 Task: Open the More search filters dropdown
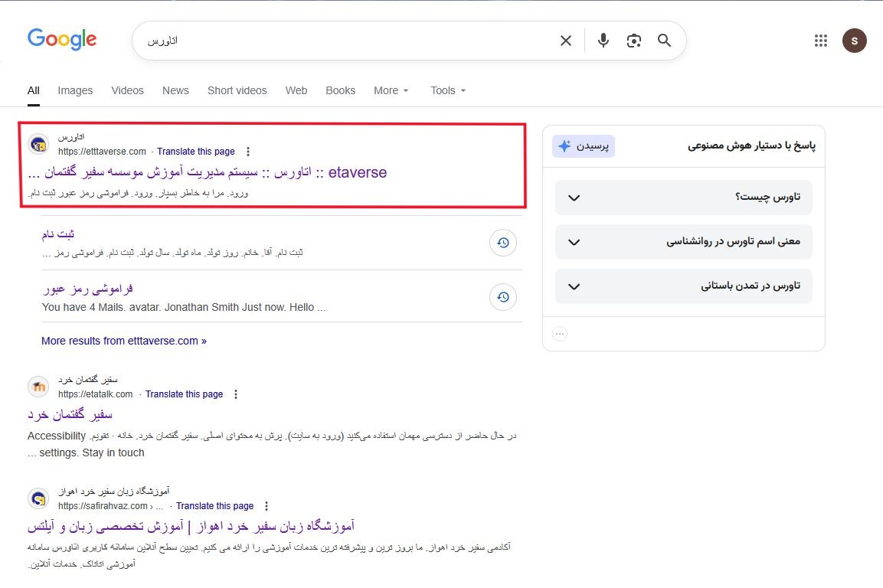391,90
